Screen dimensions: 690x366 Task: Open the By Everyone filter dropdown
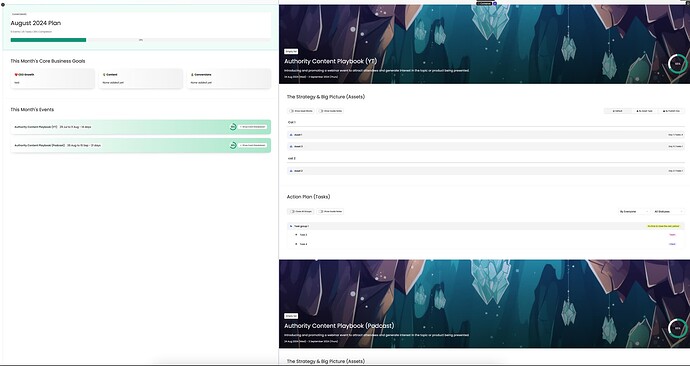pyautogui.click(x=634, y=212)
